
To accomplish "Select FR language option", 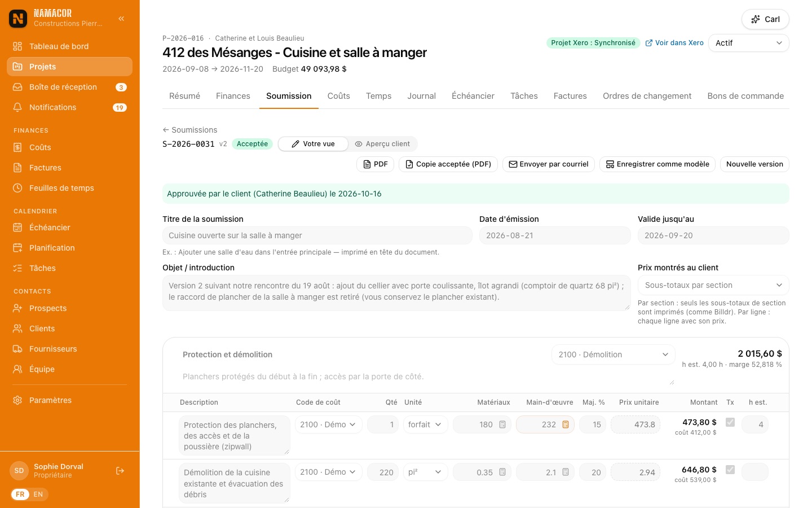I will pos(20,494).
